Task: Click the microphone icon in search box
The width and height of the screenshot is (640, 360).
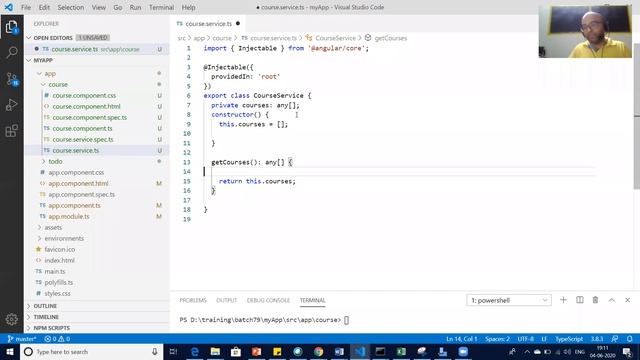Action: (x=155, y=352)
